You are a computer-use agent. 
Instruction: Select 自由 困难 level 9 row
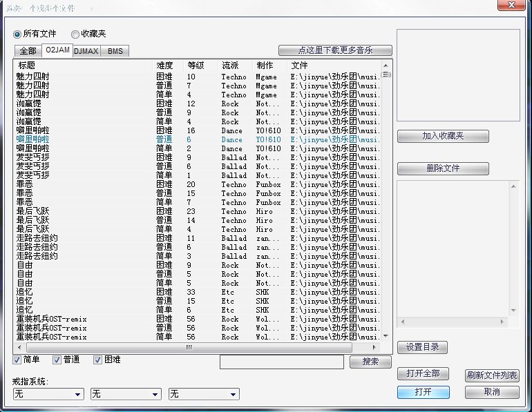(x=198, y=265)
